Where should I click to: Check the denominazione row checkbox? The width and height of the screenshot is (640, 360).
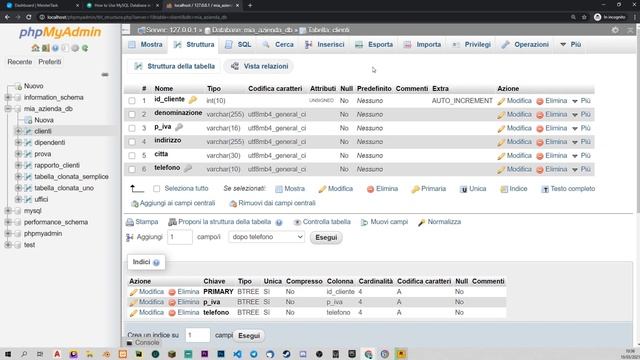(132, 115)
